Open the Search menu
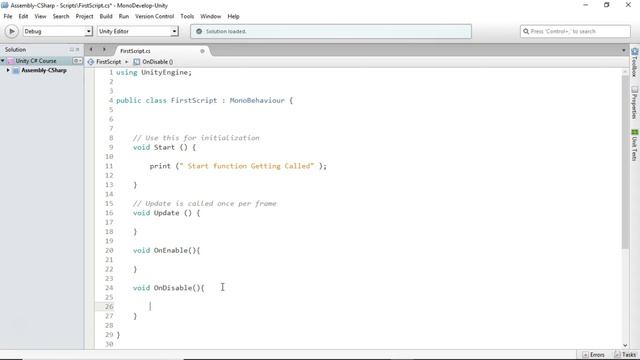The width and height of the screenshot is (640, 360). coord(61,16)
